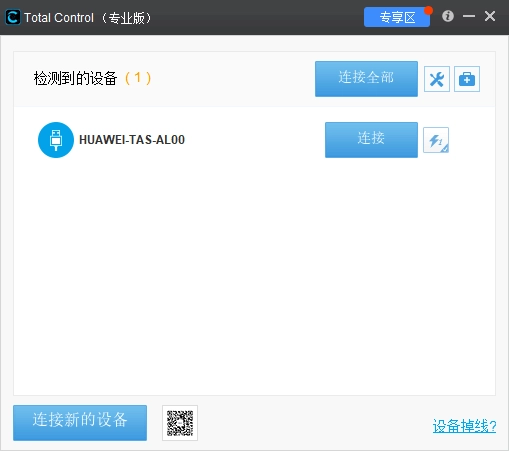509x451 pixels.
Task: Open the QR code thumbnail
Action: click(x=180, y=423)
